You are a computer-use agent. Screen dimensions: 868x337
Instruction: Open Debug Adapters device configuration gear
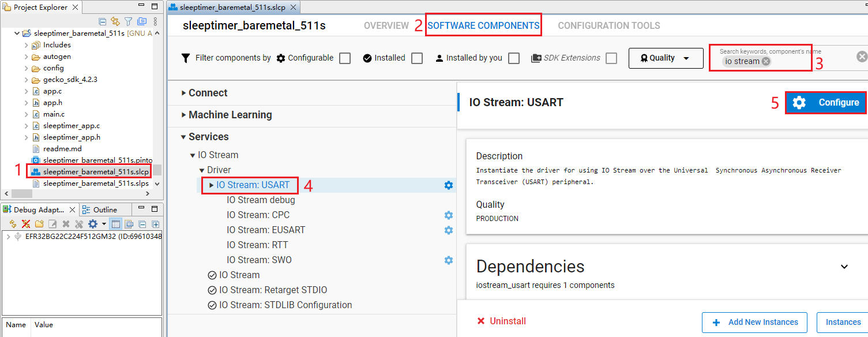(x=92, y=224)
